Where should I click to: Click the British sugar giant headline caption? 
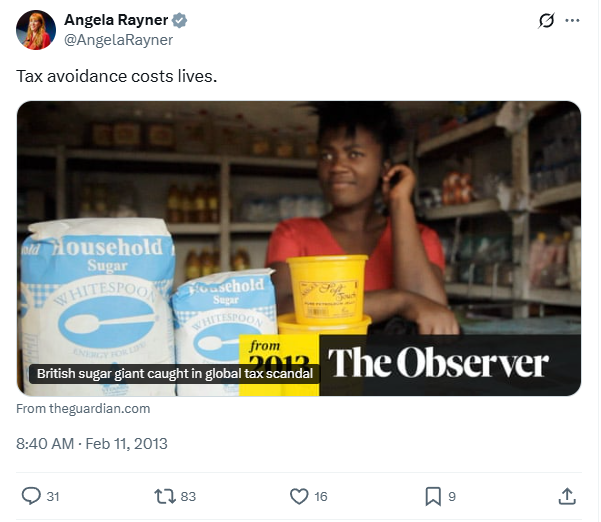[x=175, y=373]
